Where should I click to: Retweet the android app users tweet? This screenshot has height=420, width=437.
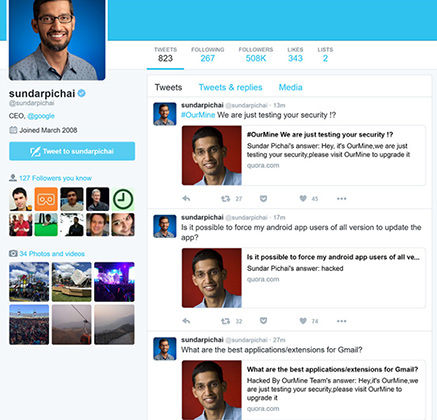226,321
